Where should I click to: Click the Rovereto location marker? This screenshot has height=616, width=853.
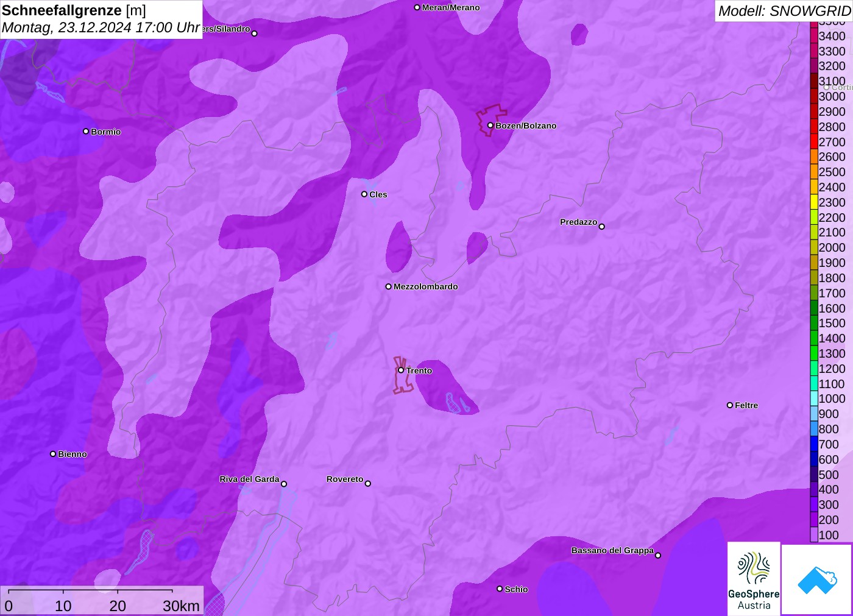tap(368, 484)
